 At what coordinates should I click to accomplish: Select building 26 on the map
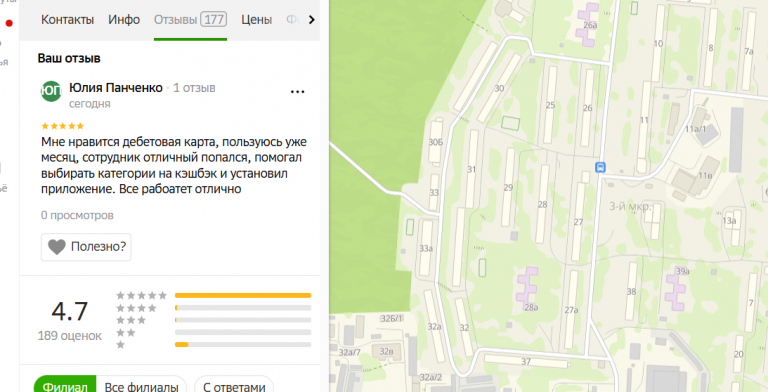(588, 108)
